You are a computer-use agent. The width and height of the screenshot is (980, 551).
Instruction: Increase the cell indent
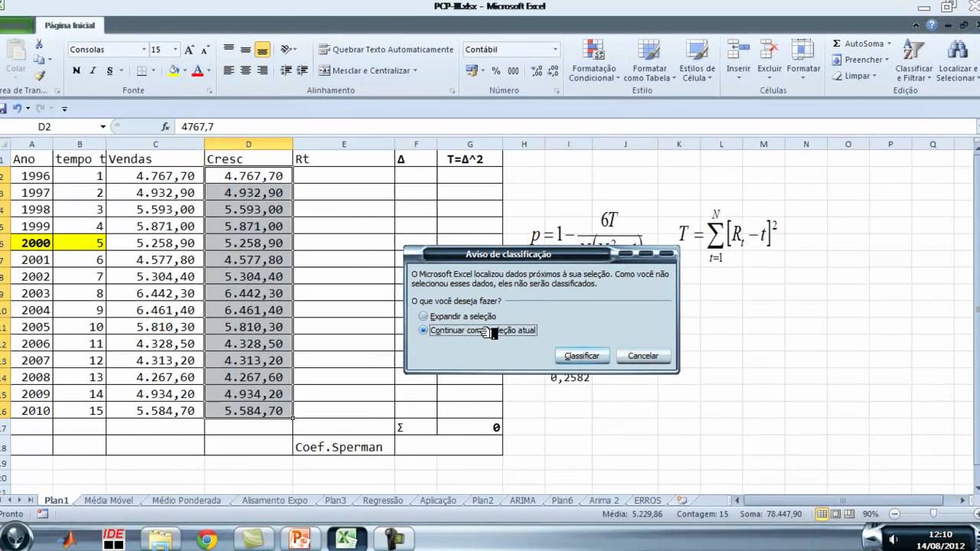click(303, 70)
